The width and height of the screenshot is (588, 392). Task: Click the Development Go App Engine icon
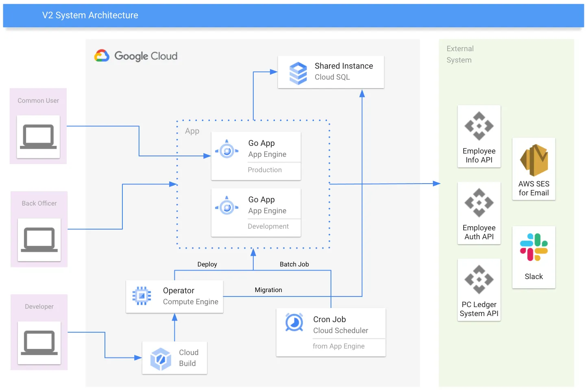point(227,207)
